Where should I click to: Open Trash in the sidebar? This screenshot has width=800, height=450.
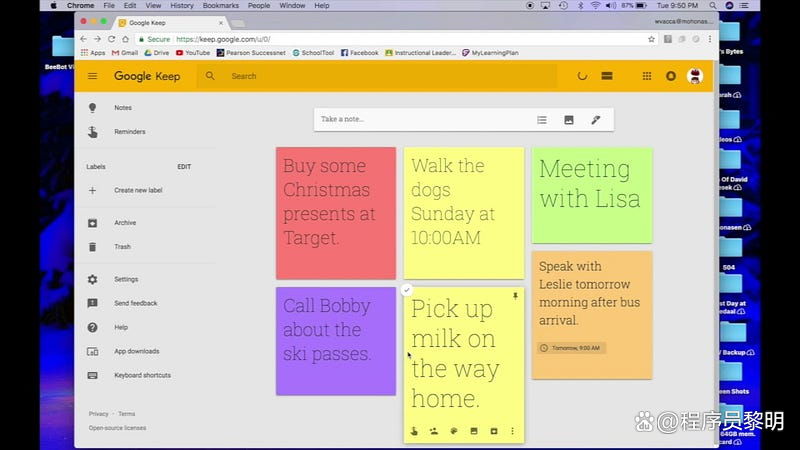122,247
